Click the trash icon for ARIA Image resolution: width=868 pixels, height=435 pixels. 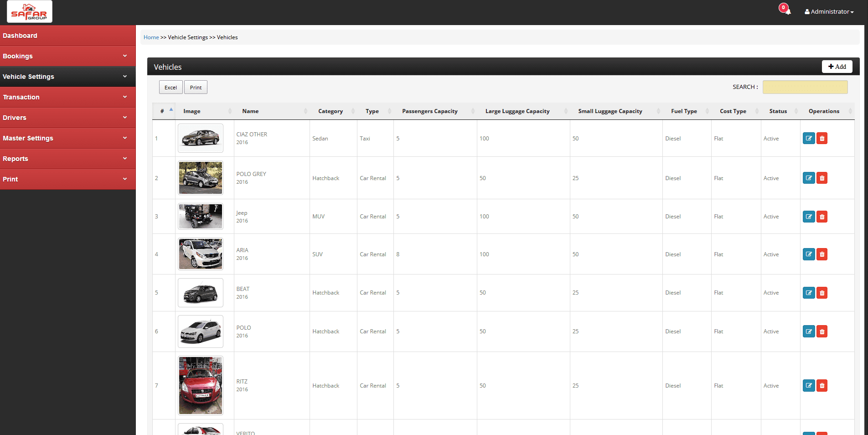click(x=822, y=254)
